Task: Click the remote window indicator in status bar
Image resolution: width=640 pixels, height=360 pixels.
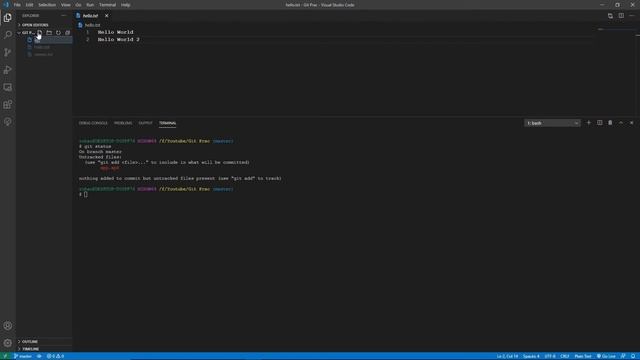Action: [x=5, y=356]
